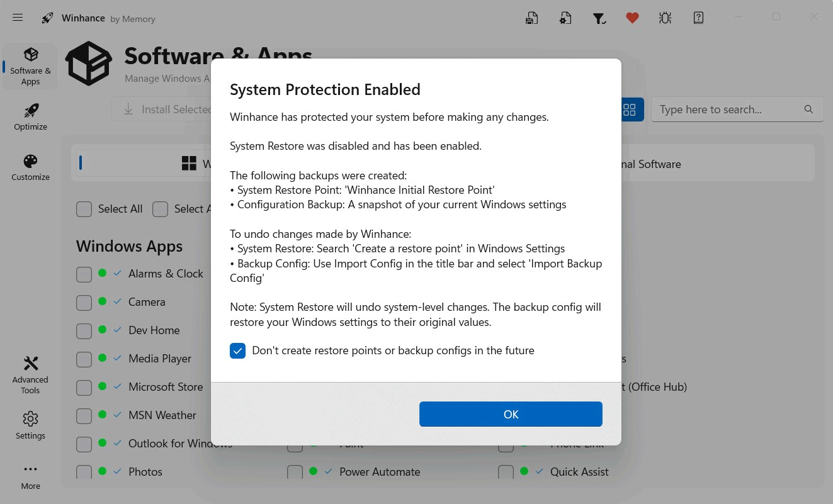Open the hamburger navigation menu

click(x=18, y=18)
